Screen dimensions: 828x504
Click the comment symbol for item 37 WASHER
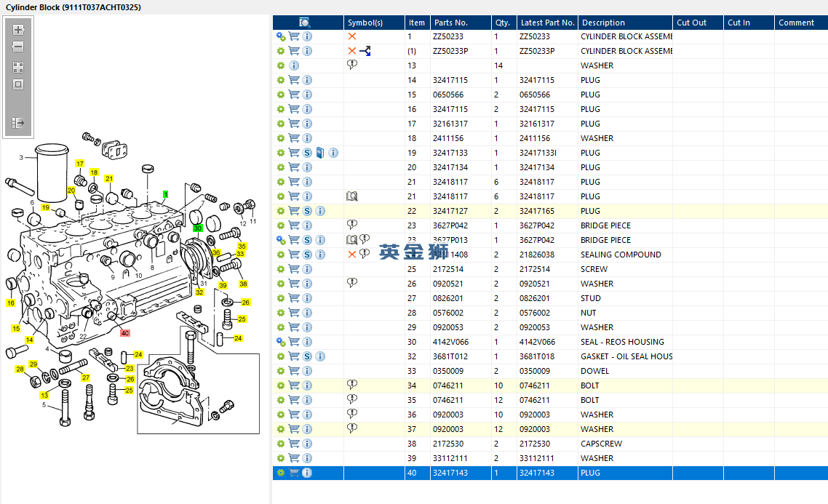(x=352, y=428)
